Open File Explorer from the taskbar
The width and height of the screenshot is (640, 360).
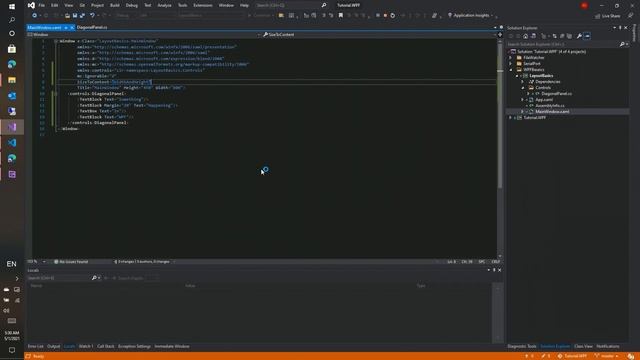coord(12,80)
